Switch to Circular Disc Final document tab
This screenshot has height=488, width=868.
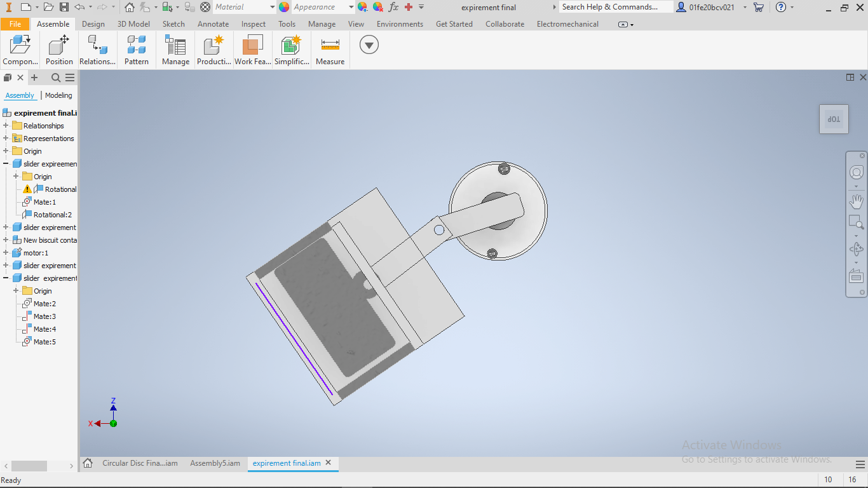pos(140,463)
